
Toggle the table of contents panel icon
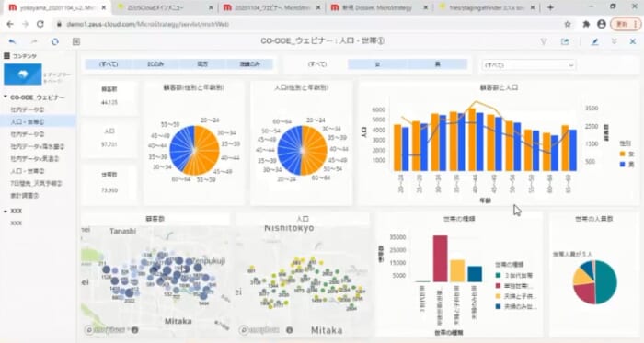76,41
